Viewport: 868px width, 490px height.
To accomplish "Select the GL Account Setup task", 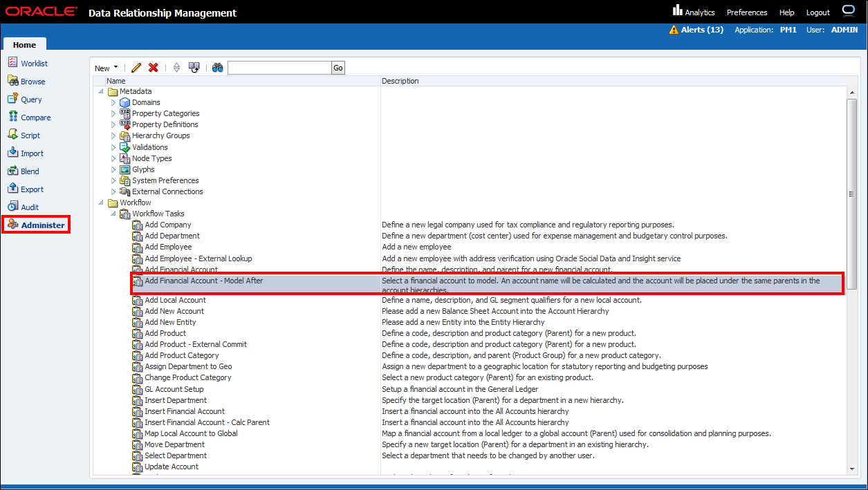I will [x=174, y=389].
